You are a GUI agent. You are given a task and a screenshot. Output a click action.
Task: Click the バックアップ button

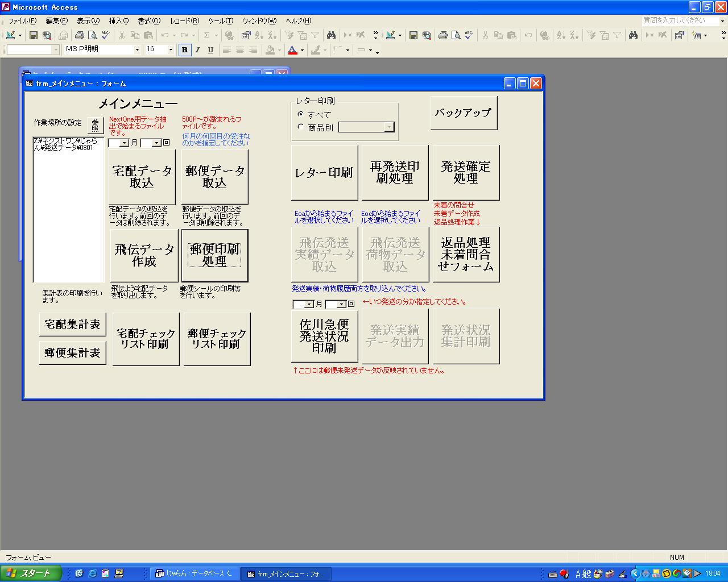pos(464,113)
